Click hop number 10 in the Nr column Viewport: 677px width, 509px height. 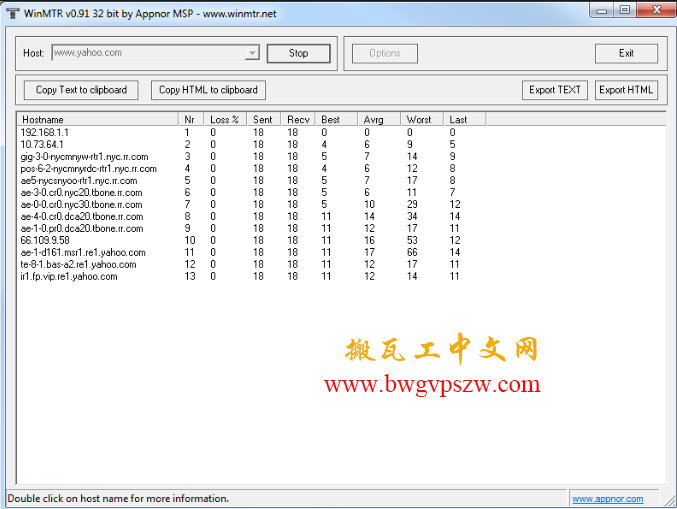[x=190, y=240]
